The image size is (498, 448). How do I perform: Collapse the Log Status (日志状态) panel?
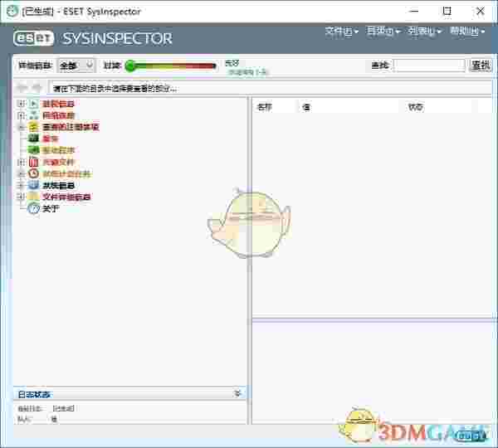pyautogui.click(x=237, y=394)
